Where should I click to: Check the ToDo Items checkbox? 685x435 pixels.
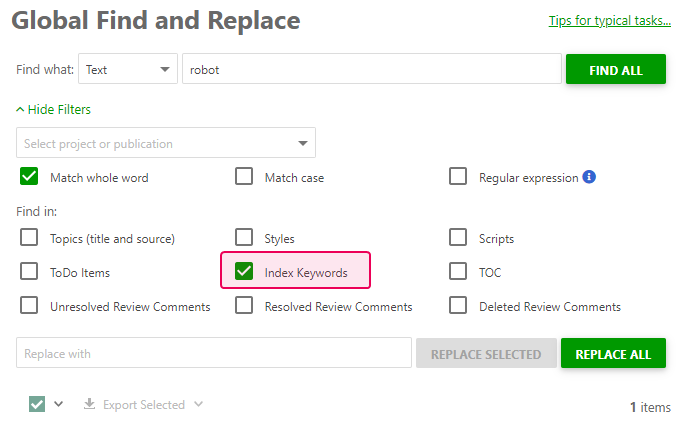pyautogui.click(x=29, y=271)
